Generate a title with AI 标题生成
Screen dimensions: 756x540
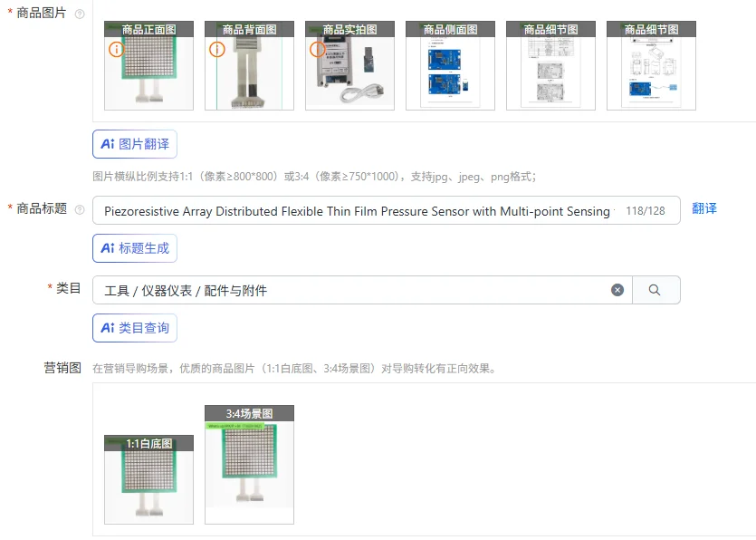[x=135, y=248]
